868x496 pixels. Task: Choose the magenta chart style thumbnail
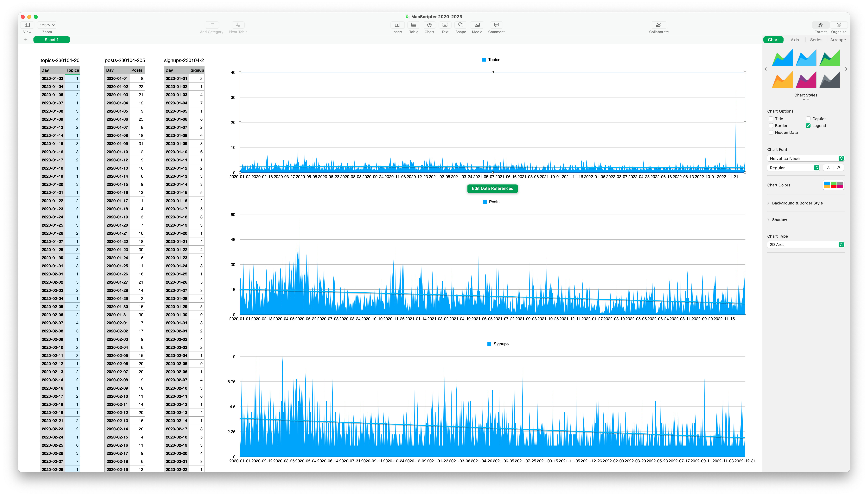[x=806, y=80]
